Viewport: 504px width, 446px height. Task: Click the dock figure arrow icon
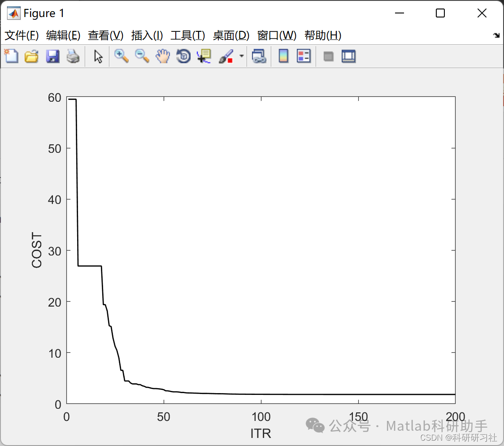coord(496,35)
